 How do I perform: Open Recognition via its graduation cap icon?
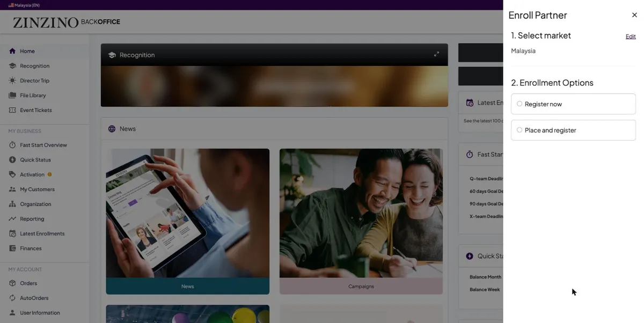[x=12, y=66]
